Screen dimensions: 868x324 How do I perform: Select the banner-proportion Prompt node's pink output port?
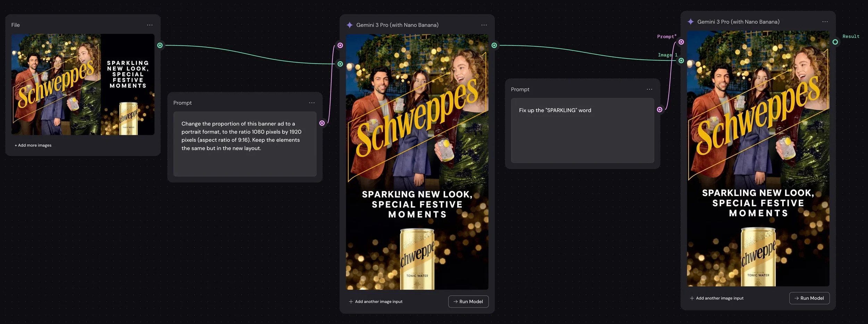pyautogui.click(x=322, y=123)
